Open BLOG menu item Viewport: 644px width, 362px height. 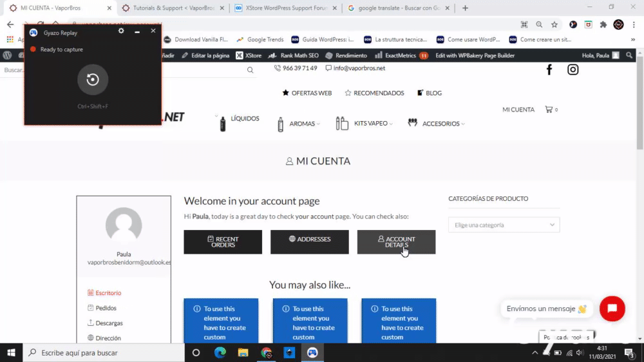pos(429,93)
